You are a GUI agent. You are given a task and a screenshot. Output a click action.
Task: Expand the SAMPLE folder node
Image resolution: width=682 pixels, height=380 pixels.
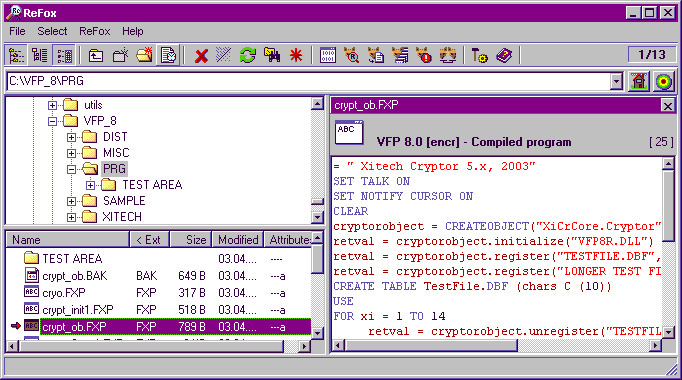[x=71, y=201]
